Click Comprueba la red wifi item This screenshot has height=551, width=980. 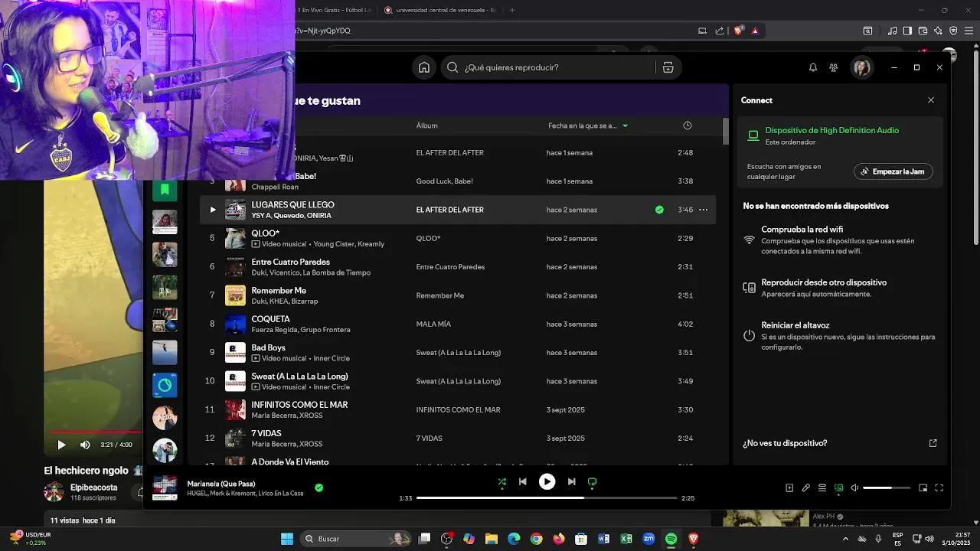coord(840,240)
